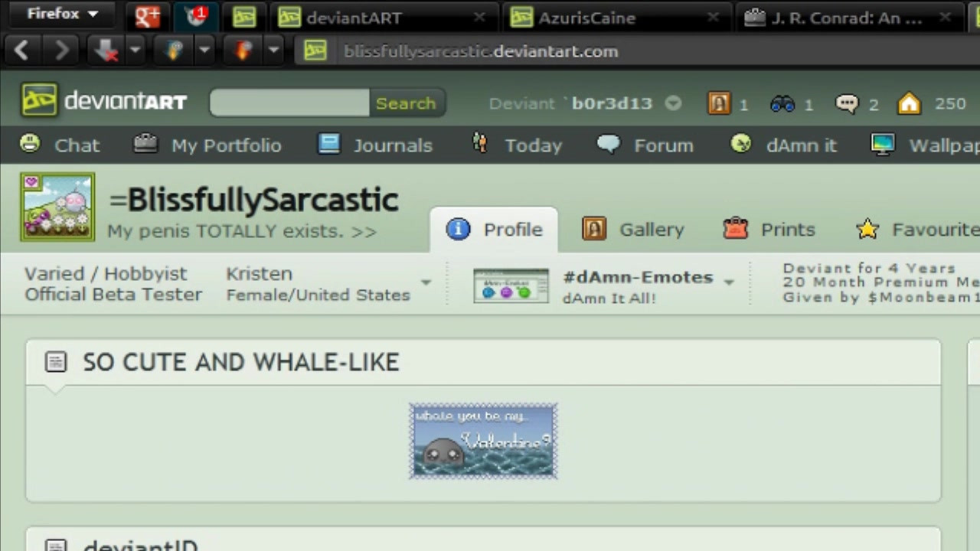Select the Favourites tab
The width and height of the screenshot is (980, 551).
917,230
